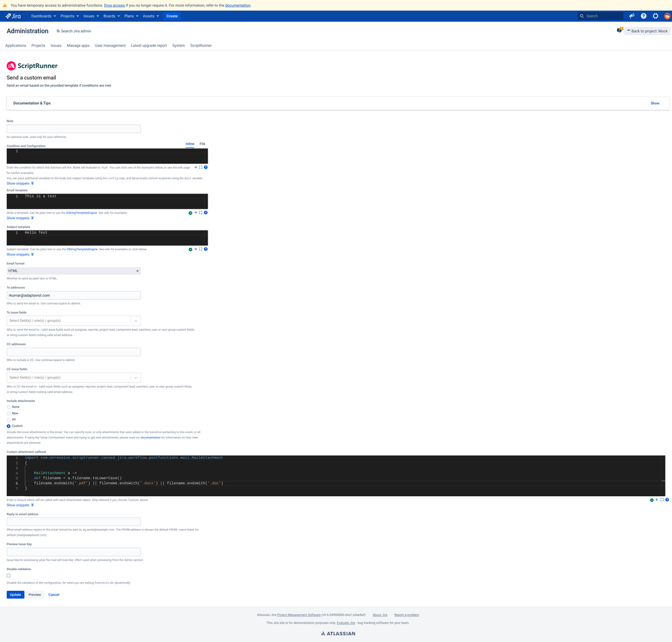The image size is (672, 642).
Task: Open the Report a problem footer link
Action: [x=406, y=615]
